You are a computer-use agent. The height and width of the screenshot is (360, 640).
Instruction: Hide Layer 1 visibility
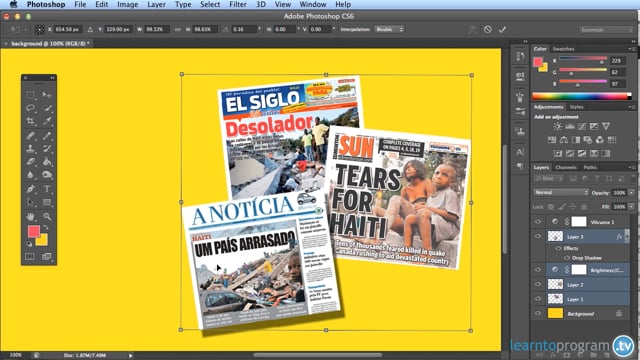538,299
